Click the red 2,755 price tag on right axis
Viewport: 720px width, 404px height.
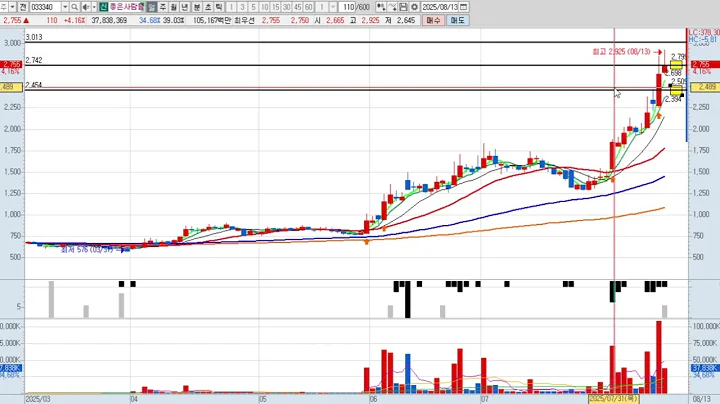[705, 64]
